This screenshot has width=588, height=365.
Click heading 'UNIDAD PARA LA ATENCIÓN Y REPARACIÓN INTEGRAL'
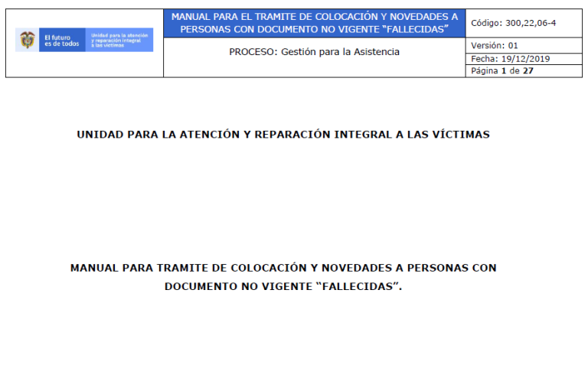coord(283,135)
